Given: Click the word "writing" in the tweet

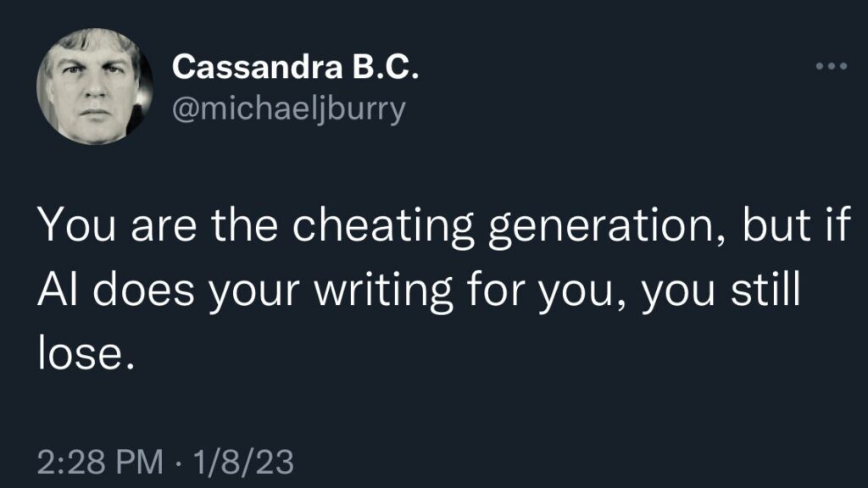Looking at the screenshot, I should tap(387, 292).
